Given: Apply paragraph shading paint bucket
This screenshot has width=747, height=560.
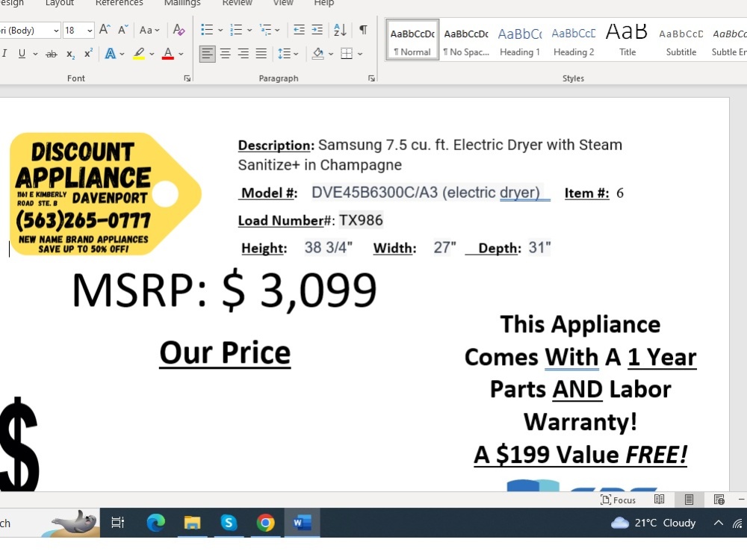Looking at the screenshot, I should pyautogui.click(x=318, y=53).
